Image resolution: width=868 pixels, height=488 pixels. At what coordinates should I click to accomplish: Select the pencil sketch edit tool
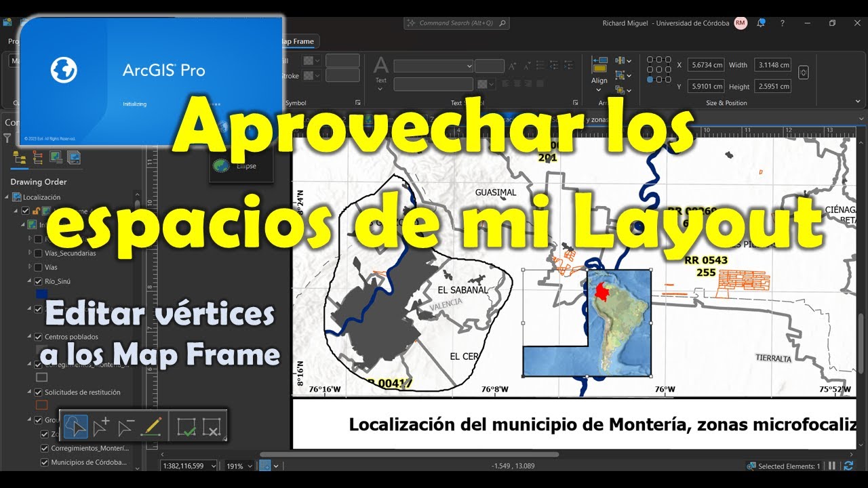[x=151, y=427]
